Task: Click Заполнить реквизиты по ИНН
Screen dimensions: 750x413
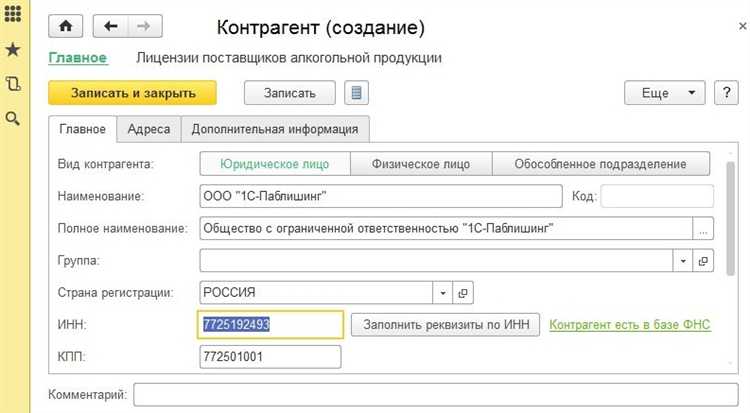Action: (446, 325)
